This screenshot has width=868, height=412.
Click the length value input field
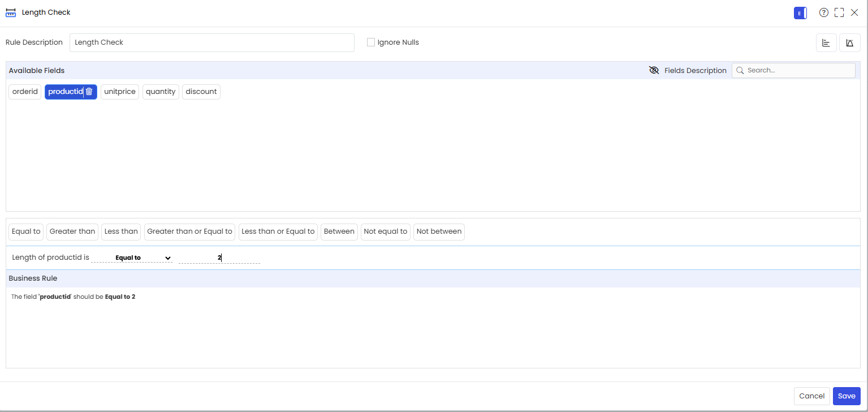219,257
